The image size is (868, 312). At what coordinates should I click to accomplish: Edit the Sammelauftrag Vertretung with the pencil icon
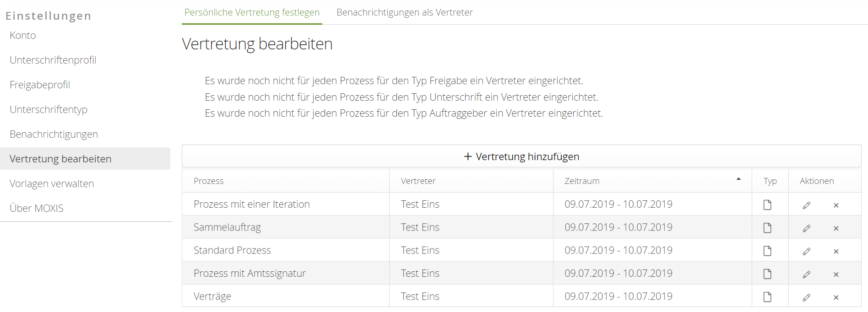point(807,227)
